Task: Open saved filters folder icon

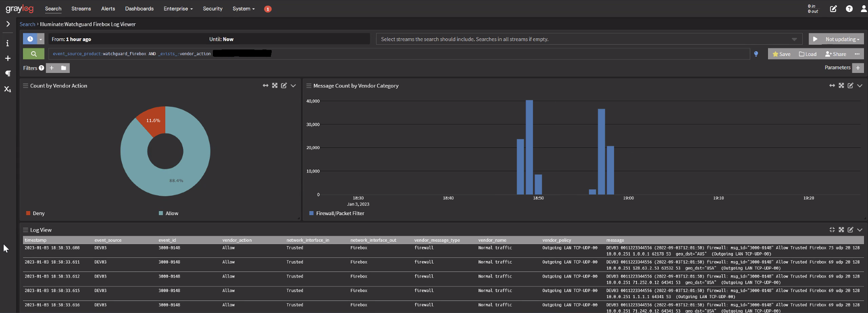Action: click(64, 68)
